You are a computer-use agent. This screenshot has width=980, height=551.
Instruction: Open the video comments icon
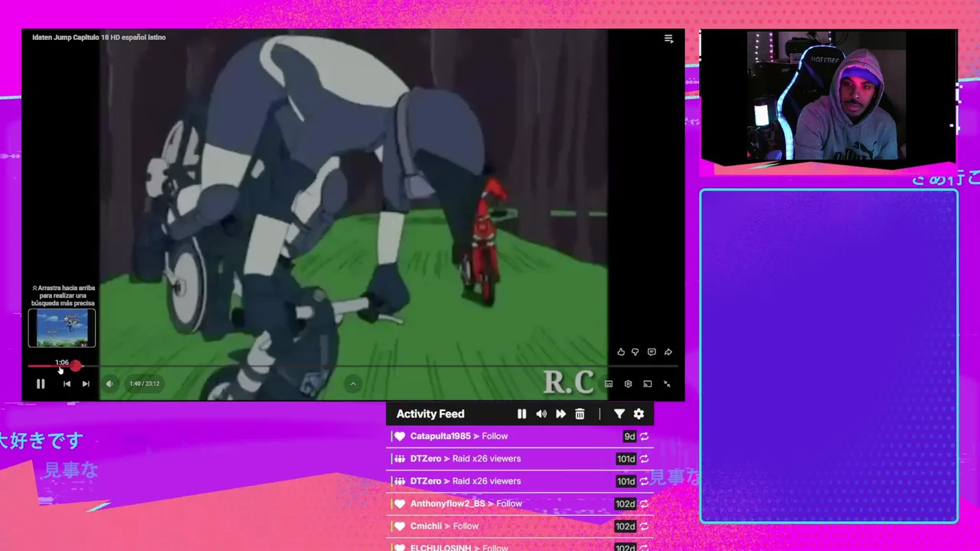652,352
